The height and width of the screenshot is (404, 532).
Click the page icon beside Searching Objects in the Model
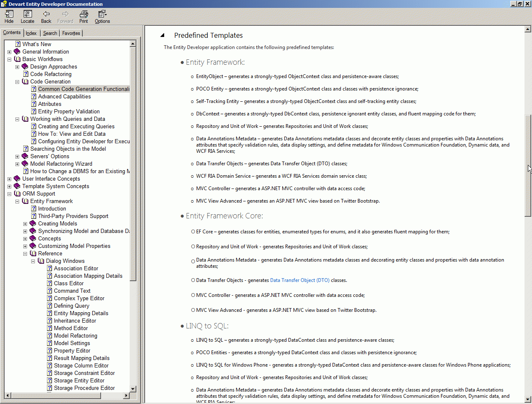click(25, 149)
